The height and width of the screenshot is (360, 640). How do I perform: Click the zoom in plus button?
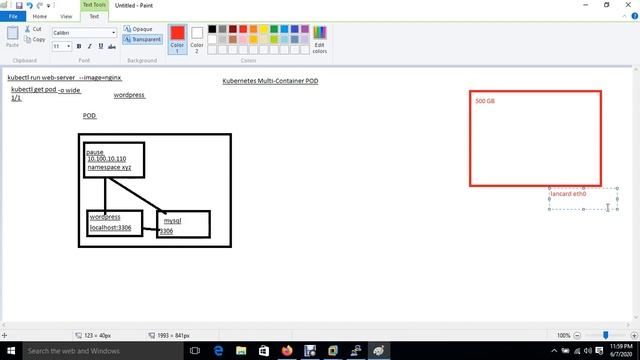(634, 335)
